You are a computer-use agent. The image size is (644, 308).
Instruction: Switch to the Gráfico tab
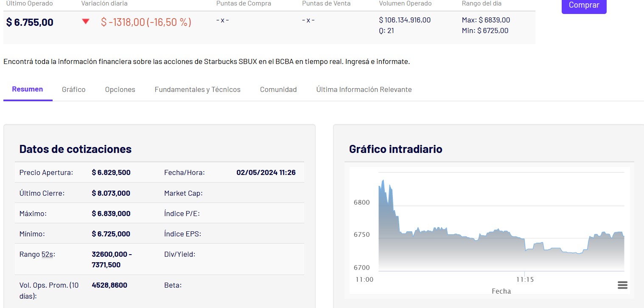coord(73,90)
